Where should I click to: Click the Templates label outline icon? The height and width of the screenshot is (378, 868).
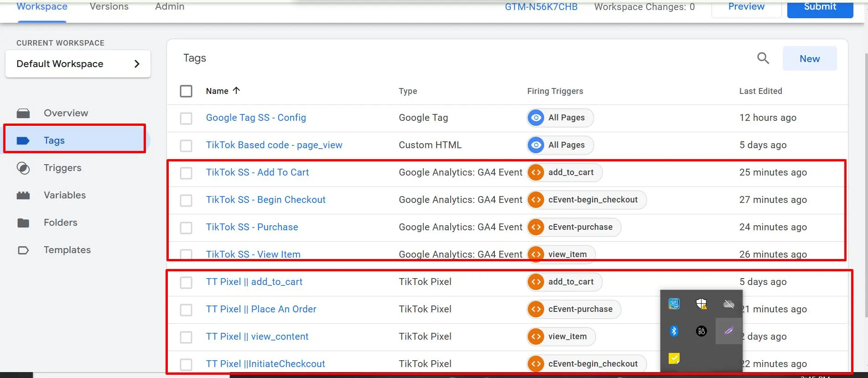click(x=23, y=250)
